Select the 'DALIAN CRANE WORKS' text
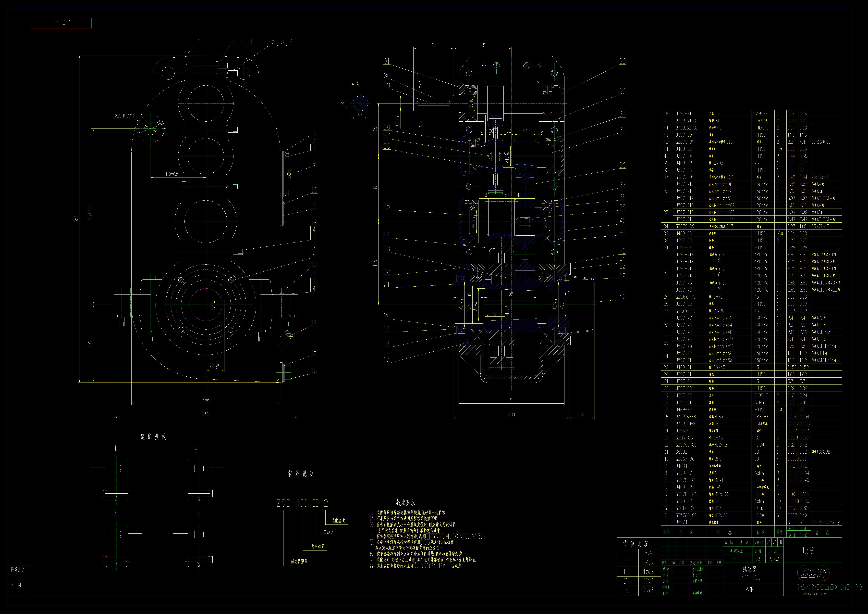The width and height of the screenshot is (868, 614). 815,594
